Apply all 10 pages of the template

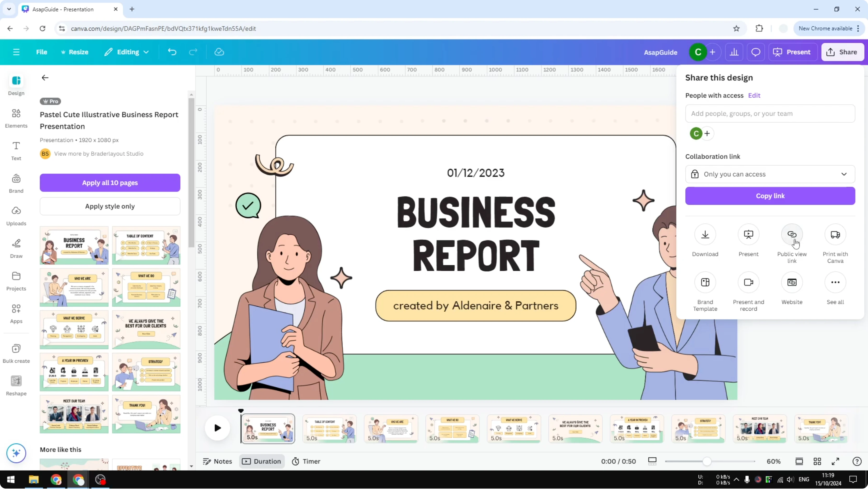[x=110, y=182]
